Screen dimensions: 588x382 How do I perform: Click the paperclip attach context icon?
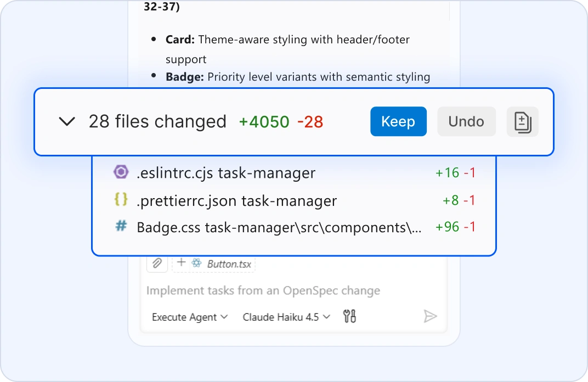pyautogui.click(x=157, y=263)
